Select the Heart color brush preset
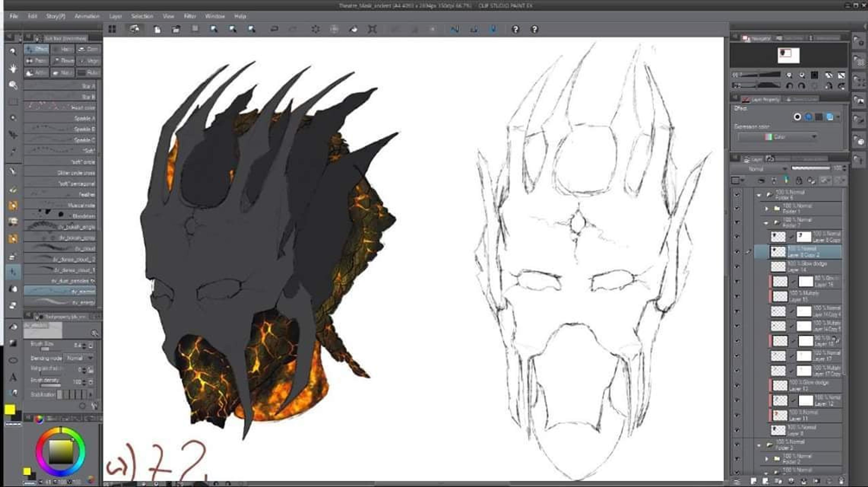Viewport: 868px width, 487px height. point(60,107)
